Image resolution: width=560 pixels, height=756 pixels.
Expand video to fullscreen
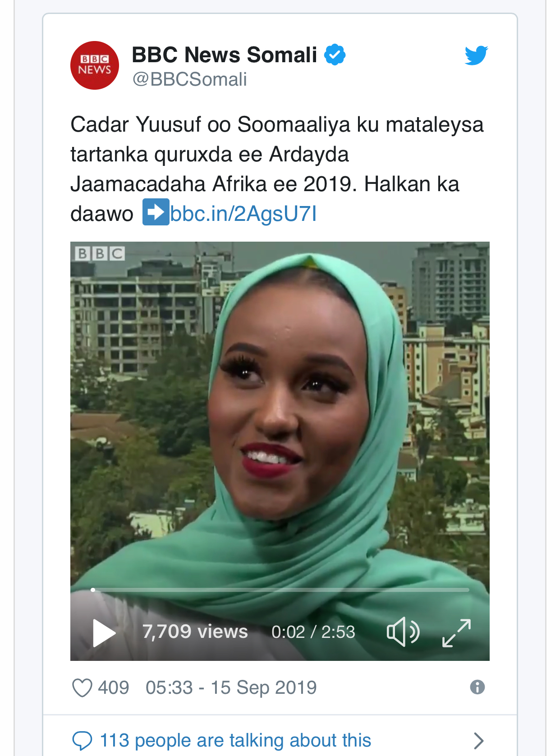coord(457,633)
